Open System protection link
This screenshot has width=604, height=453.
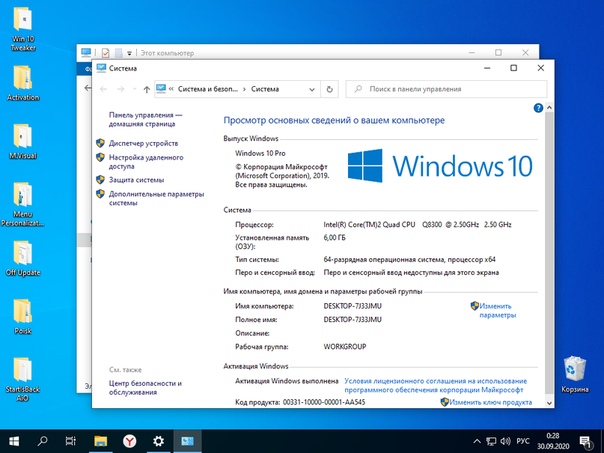tap(136, 180)
